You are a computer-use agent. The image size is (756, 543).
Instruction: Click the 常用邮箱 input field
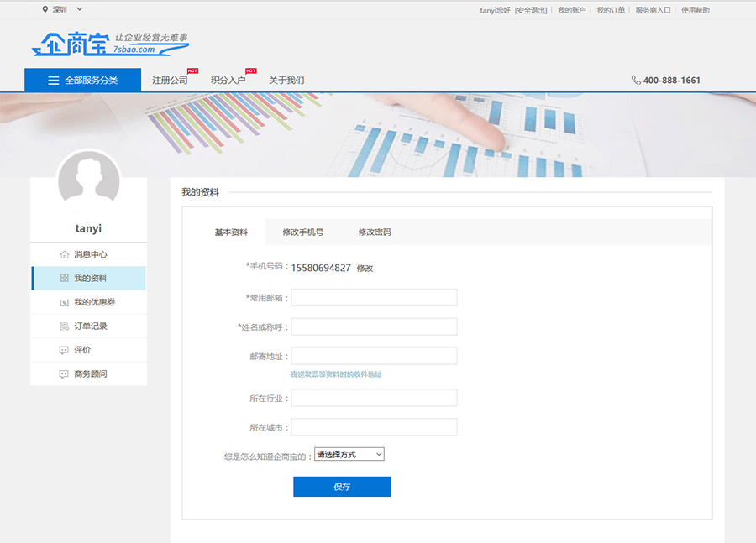point(374,298)
